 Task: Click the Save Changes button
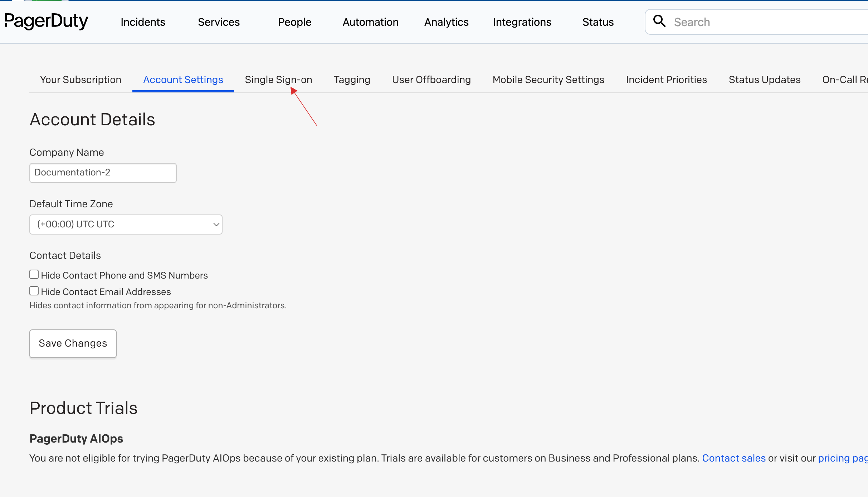coord(73,343)
